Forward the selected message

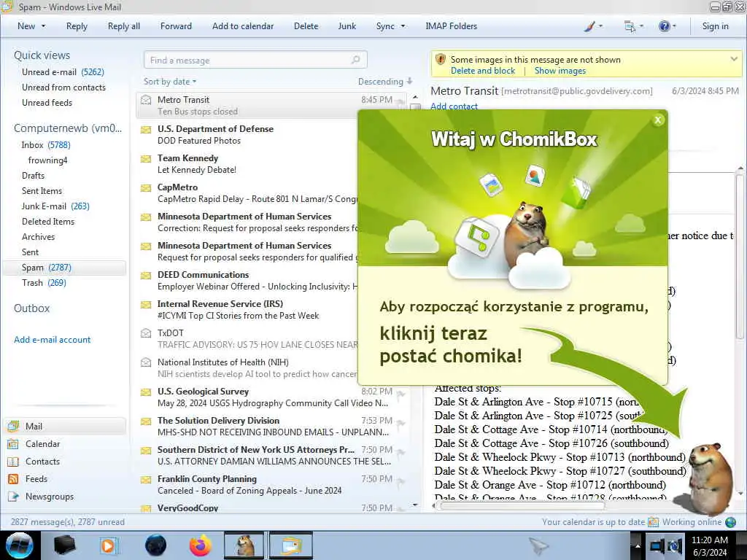click(x=176, y=26)
